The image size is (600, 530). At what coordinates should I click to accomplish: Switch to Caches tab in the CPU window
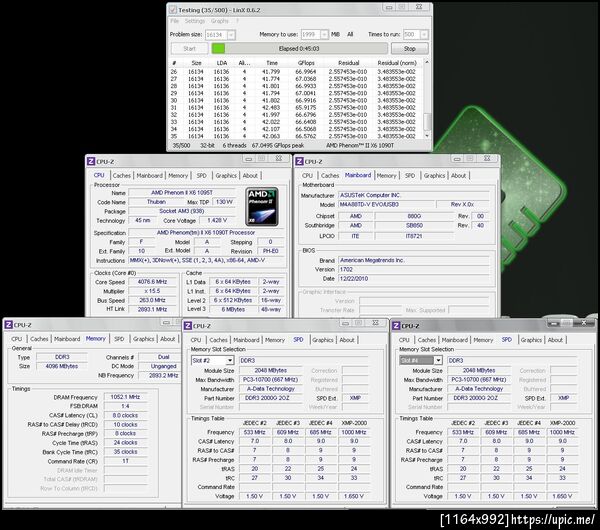[122, 176]
